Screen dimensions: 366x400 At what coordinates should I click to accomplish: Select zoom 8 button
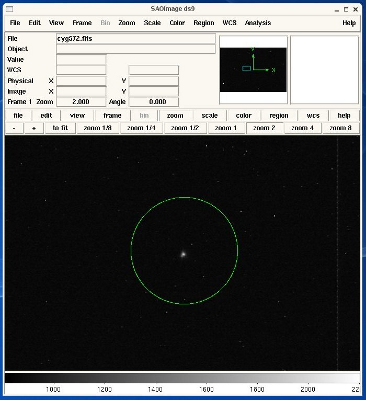tap(341, 128)
